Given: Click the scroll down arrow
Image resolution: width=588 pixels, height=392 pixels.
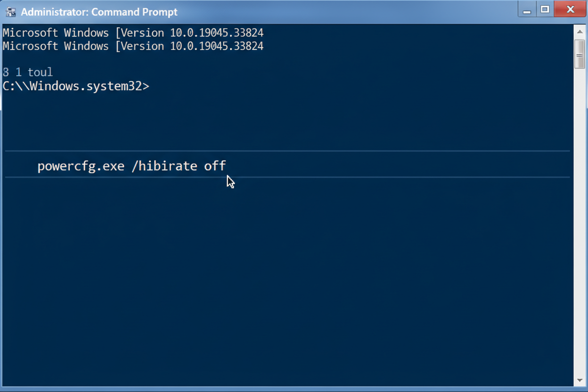Looking at the screenshot, I should [580, 380].
